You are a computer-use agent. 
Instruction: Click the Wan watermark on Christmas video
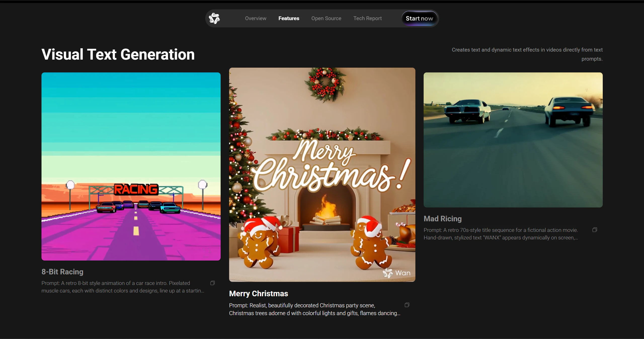pyautogui.click(x=396, y=273)
